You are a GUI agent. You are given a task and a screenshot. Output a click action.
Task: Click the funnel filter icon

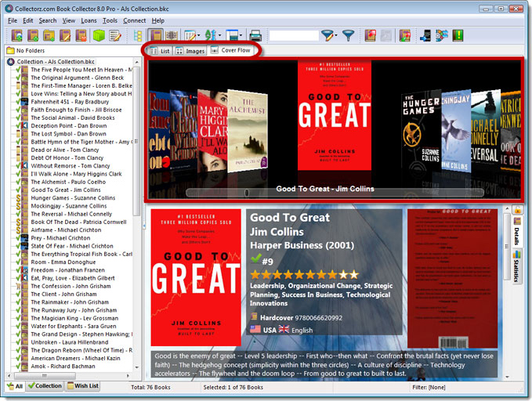[349, 35]
